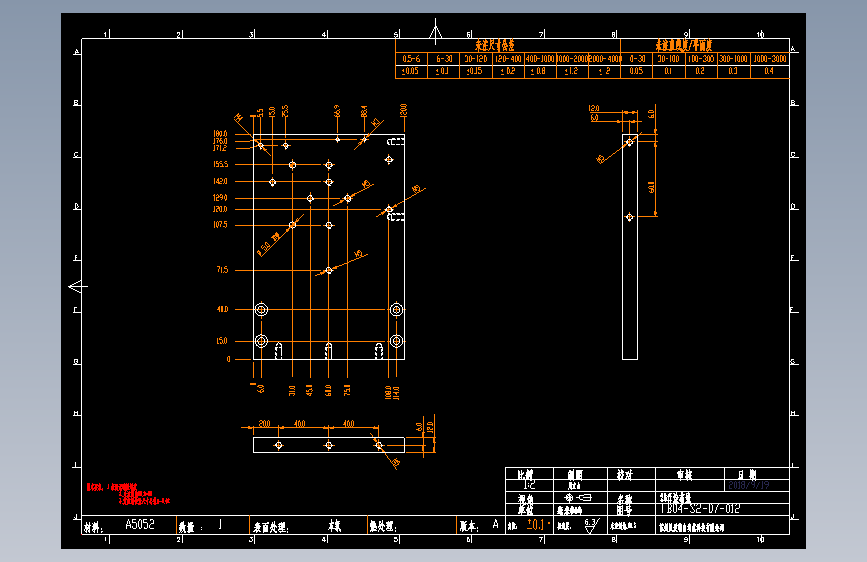Click the flatness value "0.4"
The width and height of the screenshot is (867, 562).
769,71
